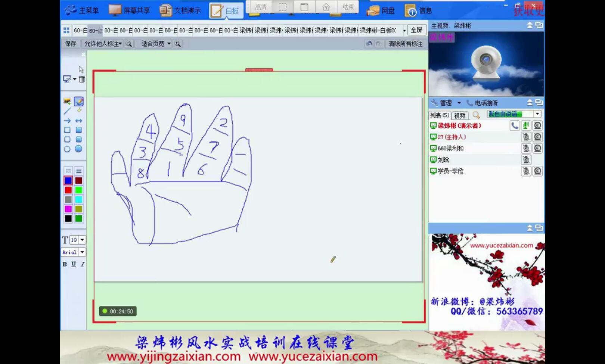The image size is (605, 364).
Task: Open the 我自由说话 speaking mode dropdown
Action: coord(537,114)
